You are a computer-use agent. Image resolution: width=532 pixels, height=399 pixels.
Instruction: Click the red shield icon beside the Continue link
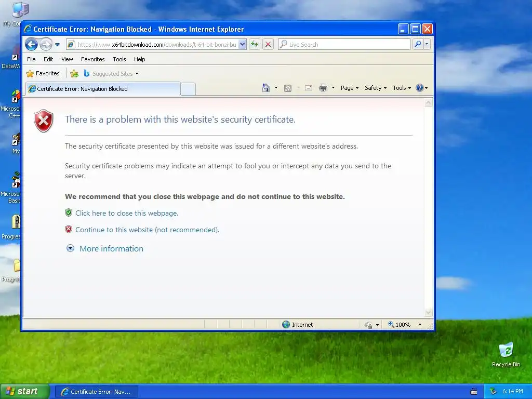point(69,229)
